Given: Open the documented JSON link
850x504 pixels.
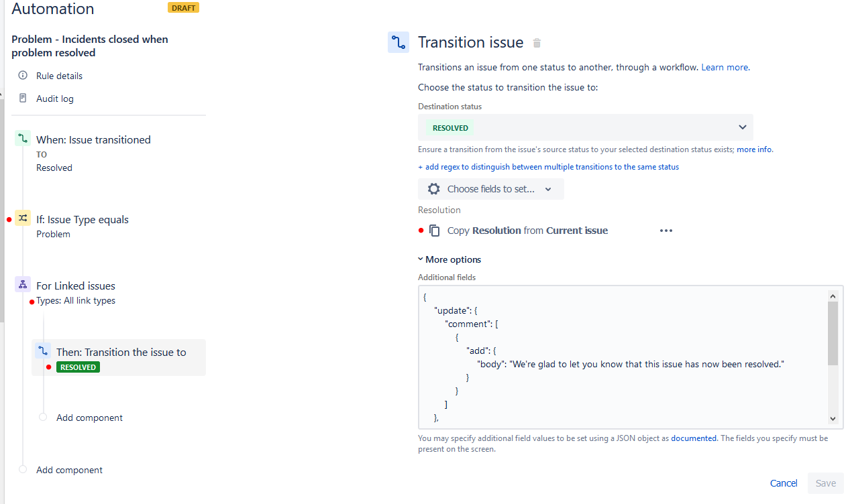Looking at the screenshot, I should pos(694,438).
